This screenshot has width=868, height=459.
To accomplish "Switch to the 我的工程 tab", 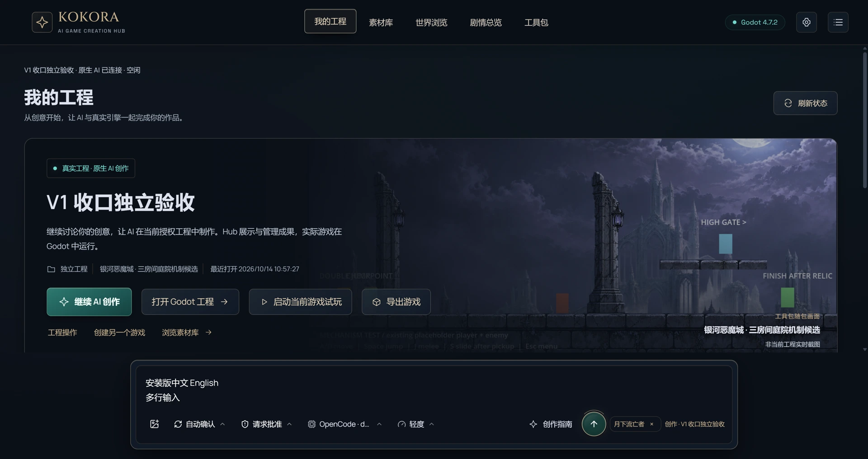I will click(330, 21).
